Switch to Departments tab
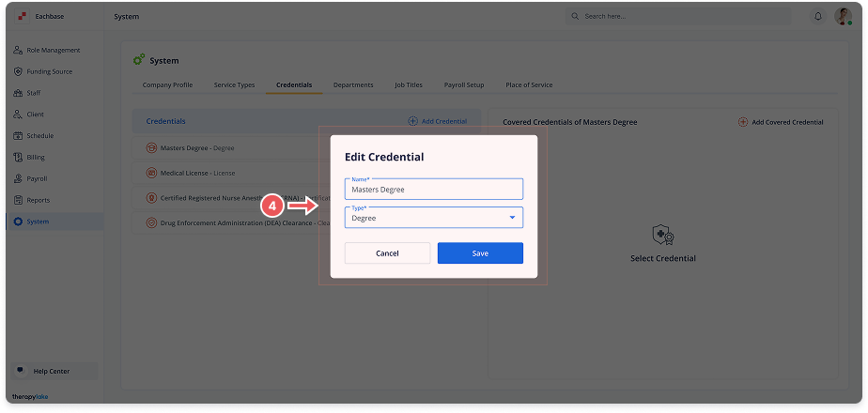This screenshot has height=413, width=868. click(353, 85)
